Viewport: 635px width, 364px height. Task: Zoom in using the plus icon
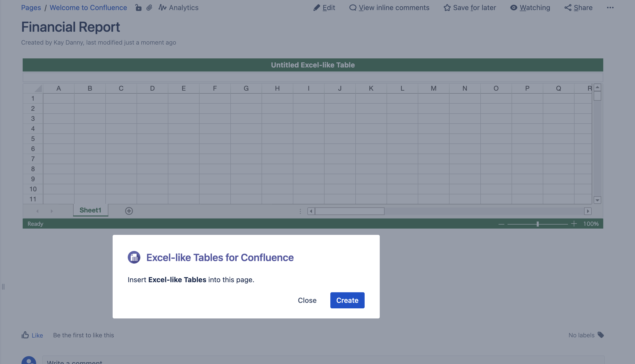(x=574, y=224)
